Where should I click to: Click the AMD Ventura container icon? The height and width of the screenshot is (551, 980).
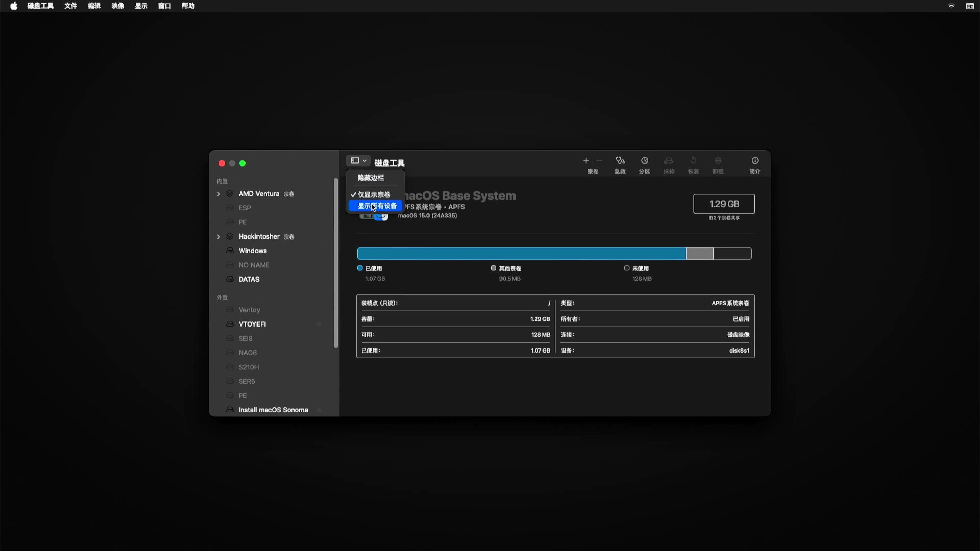point(229,194)
